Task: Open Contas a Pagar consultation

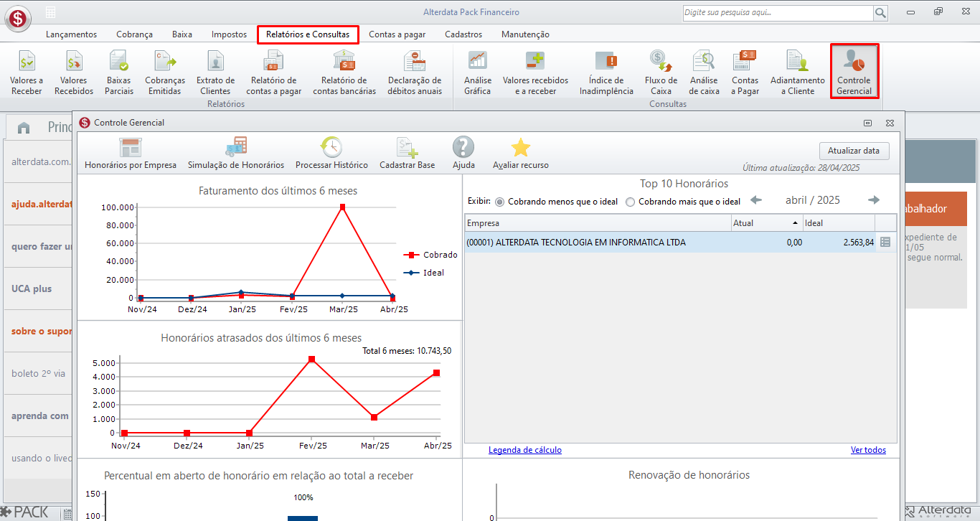Action: pos(745,72)
